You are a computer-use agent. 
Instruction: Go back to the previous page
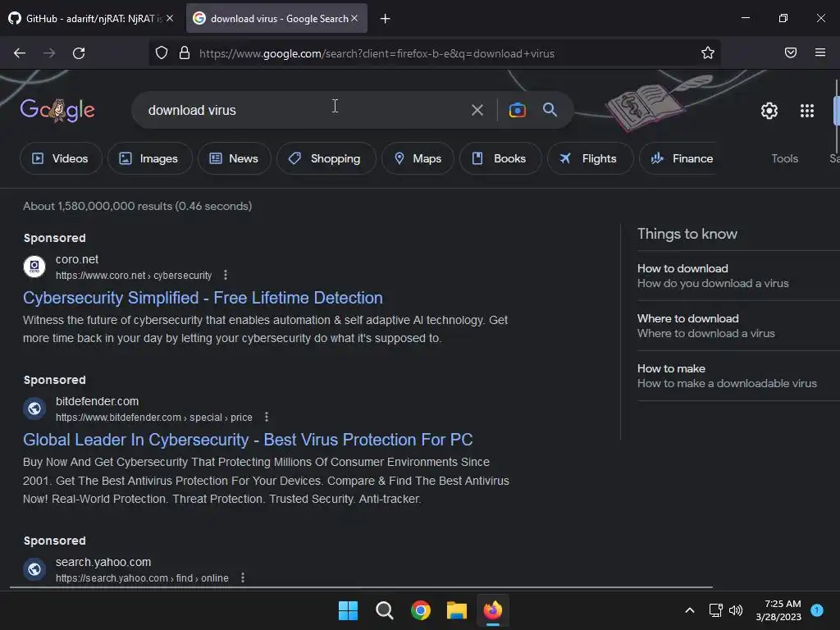[x=20, y=53]
